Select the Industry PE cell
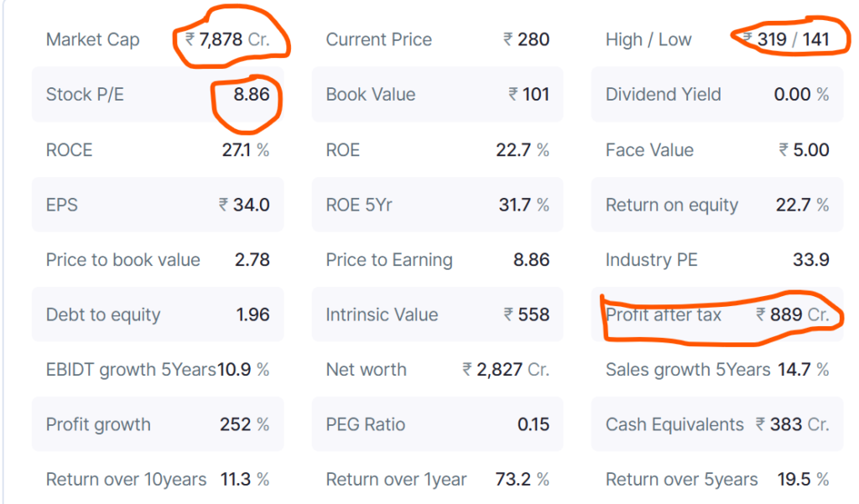 [717, 260]
